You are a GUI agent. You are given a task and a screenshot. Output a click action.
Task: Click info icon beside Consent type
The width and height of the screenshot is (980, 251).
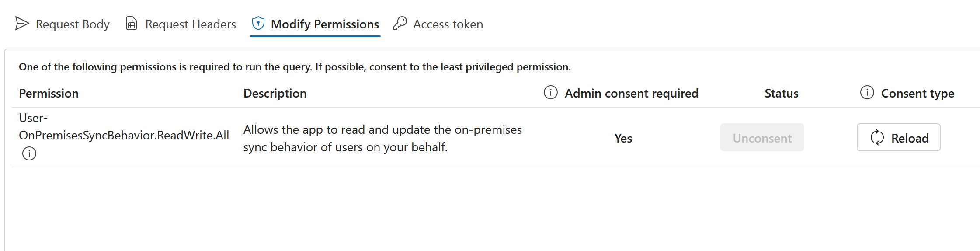867,93
